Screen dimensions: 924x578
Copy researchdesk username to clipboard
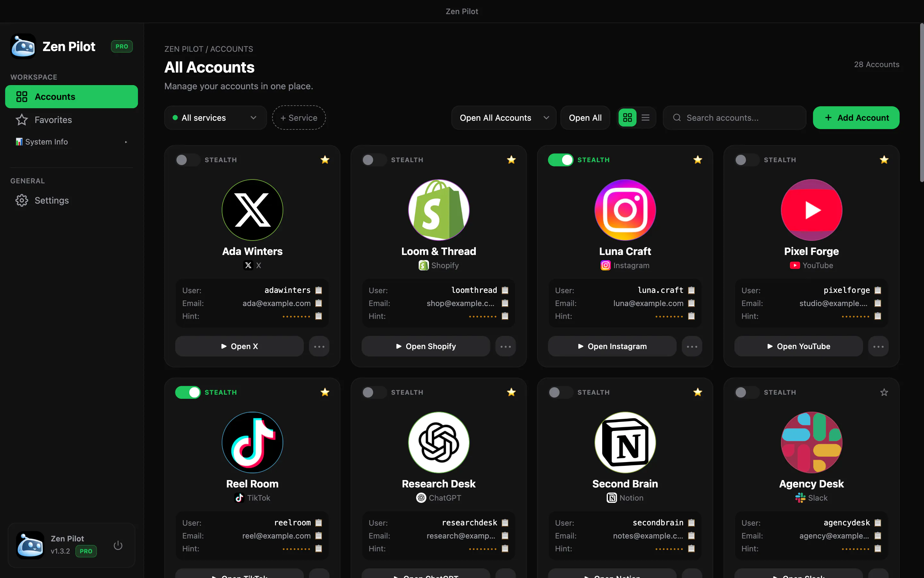click(505, 522)
